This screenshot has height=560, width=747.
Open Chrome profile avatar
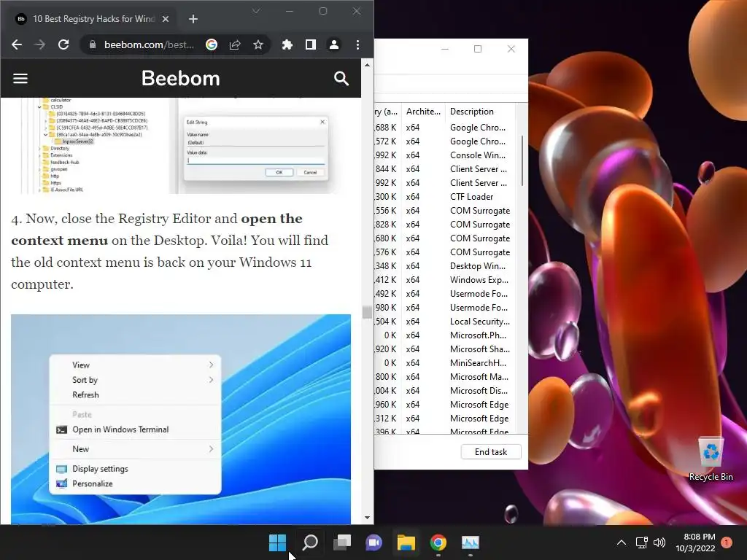334,44
